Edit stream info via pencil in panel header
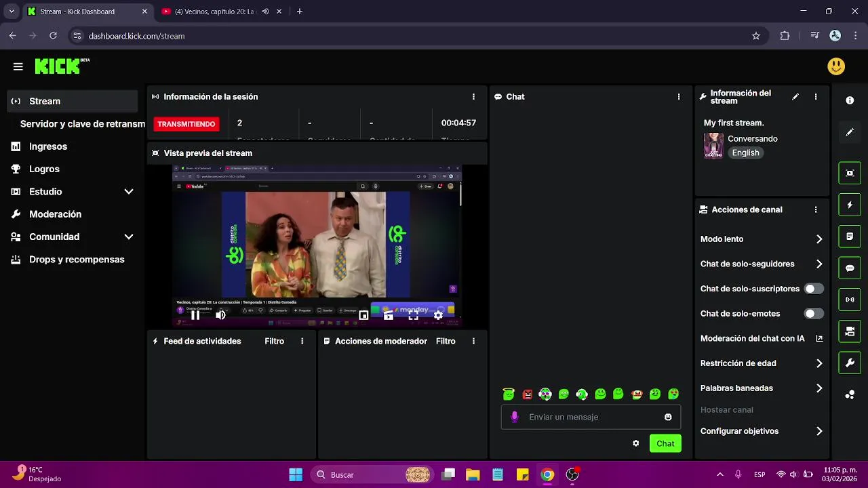Screen dimensions: 868x488 (795, 97)
